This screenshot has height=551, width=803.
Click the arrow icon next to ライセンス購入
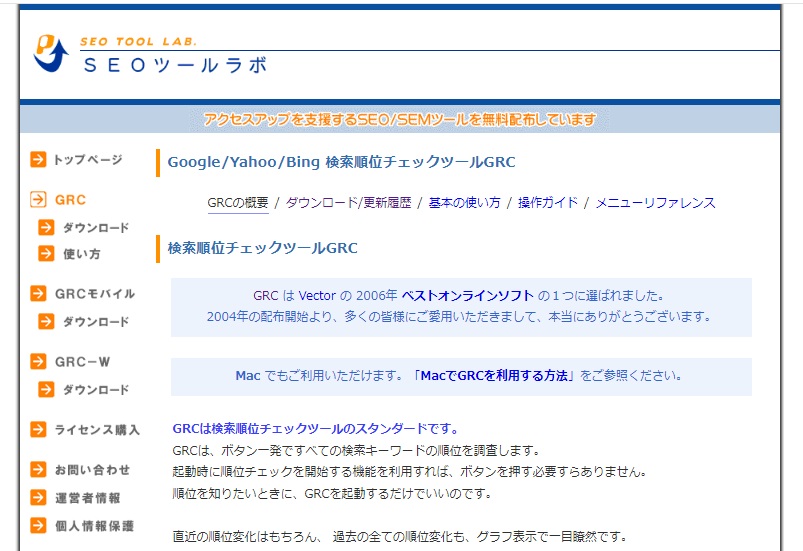tap(38, 429)
